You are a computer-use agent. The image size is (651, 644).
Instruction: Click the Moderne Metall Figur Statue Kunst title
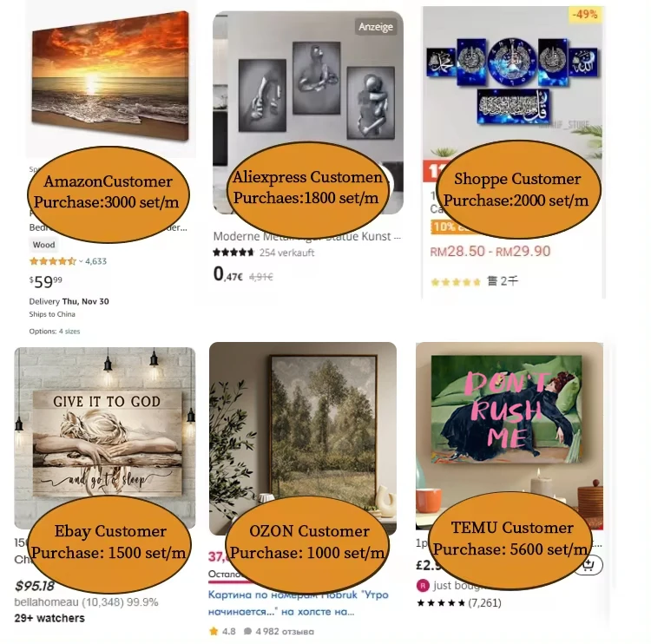(306, 236)
